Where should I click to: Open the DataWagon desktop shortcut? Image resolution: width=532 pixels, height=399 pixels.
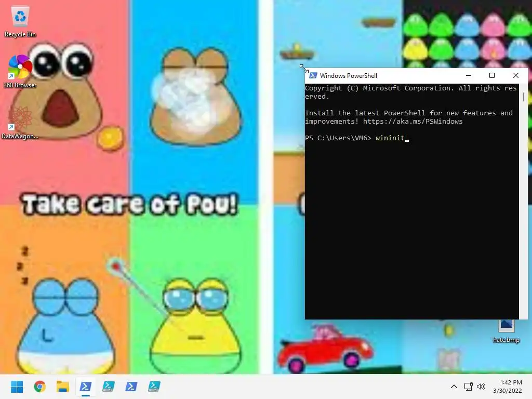click(x=20, y=123)
